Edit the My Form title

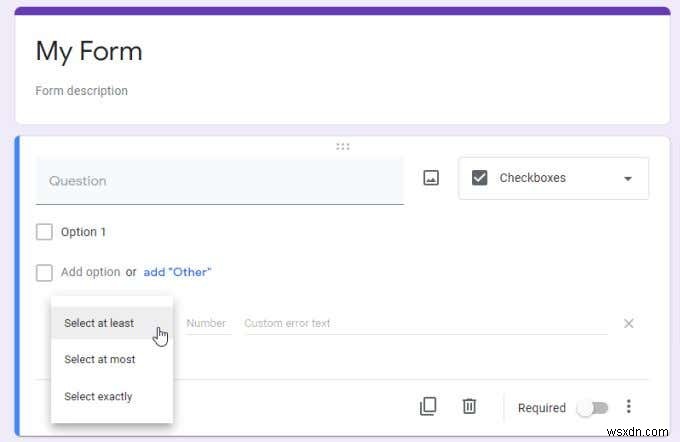pos(89,52)
